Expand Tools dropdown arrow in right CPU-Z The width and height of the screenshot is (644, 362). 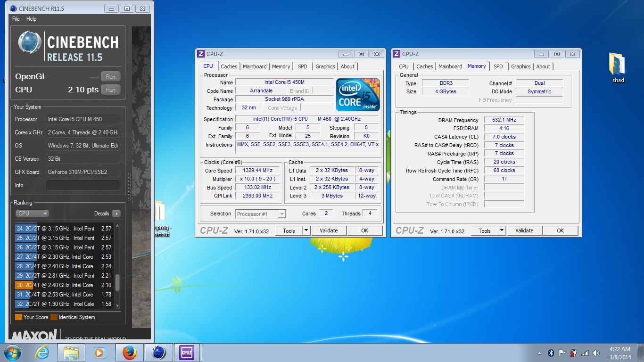point(502,230)
